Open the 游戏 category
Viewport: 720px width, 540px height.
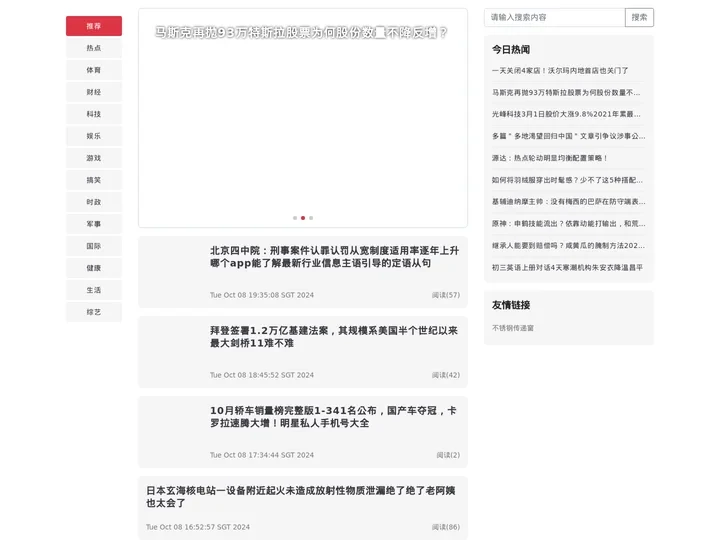tap(94, 158)
